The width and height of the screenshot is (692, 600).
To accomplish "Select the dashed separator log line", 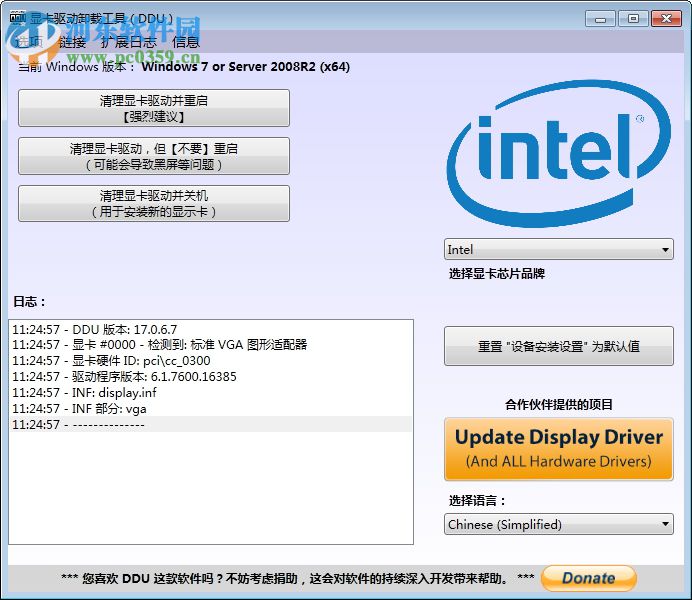I will pos(210,424).
